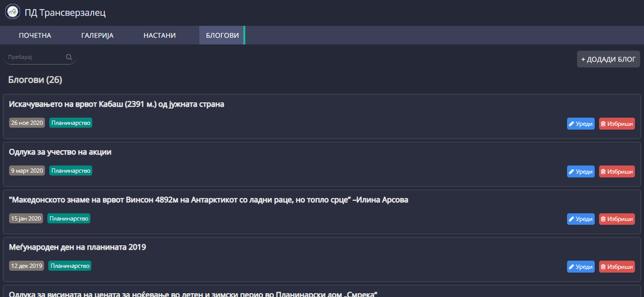Edit the Винсон Антарктик blog post
Image resolution: width=644 pixels, height=297 pixels.
[580, 219]
